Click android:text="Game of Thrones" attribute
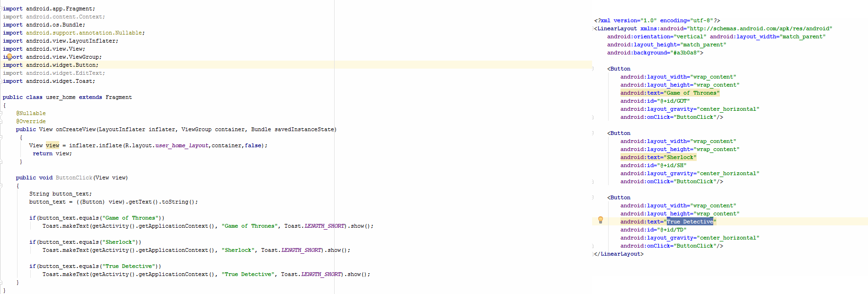 [670, 93]
